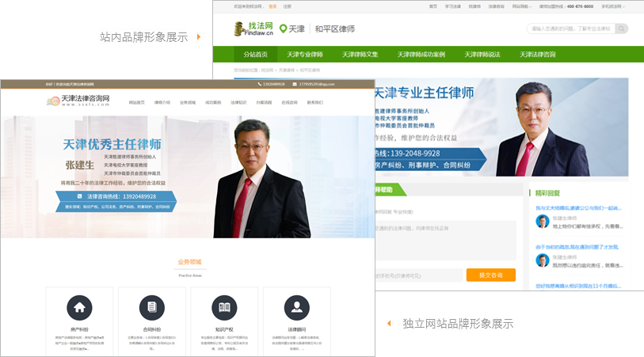Click the orange 提交咨询 button

[x=491, y=275]
